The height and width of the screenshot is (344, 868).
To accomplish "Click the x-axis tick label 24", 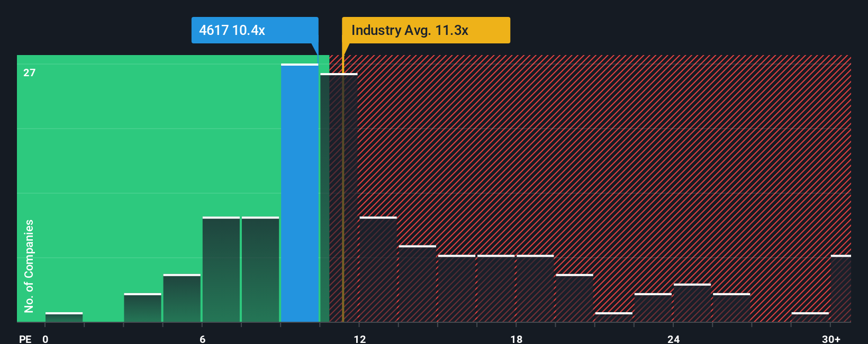I will tap(673, 339).
